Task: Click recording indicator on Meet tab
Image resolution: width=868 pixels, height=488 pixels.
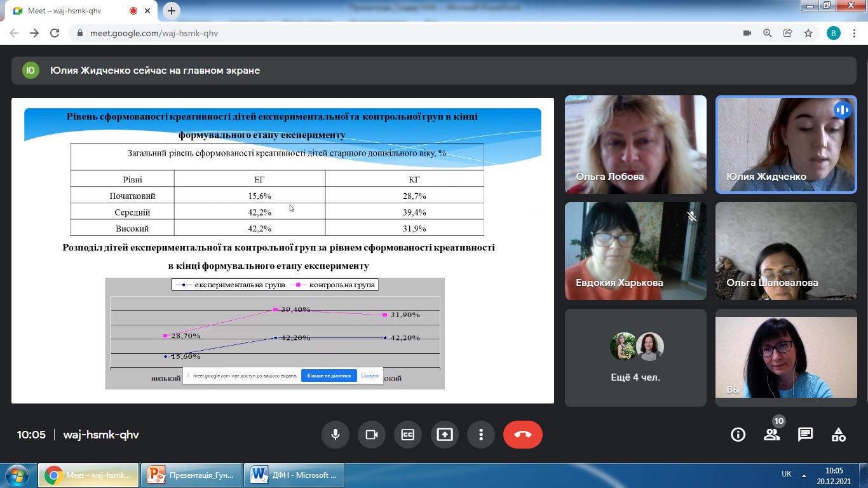Action: pos(133,11)
